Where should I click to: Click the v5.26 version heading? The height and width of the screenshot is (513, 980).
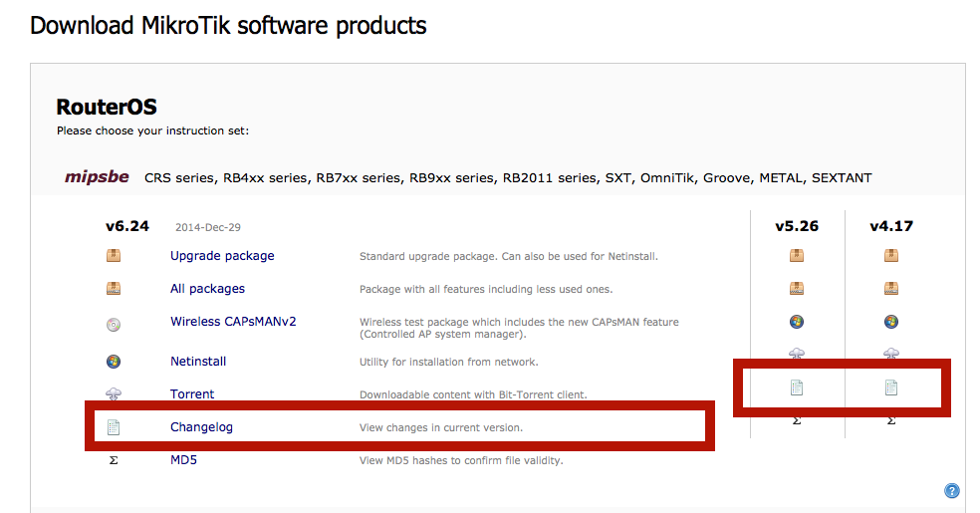click(797, 226)
